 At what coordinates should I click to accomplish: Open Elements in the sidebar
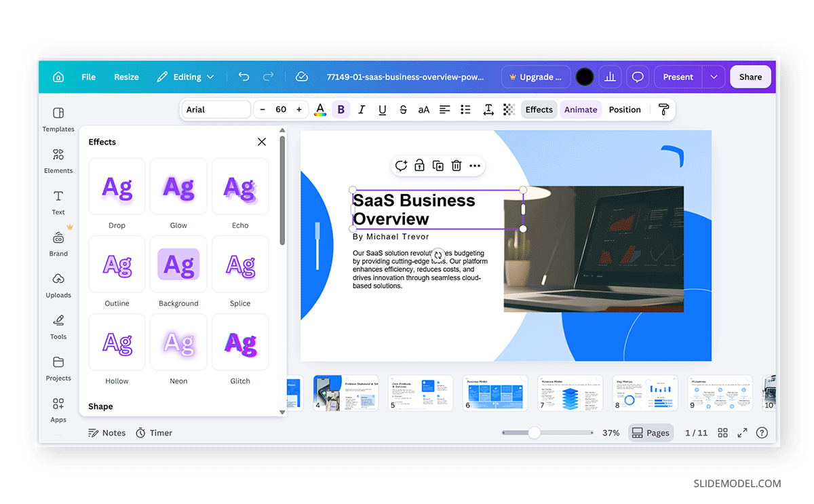[58, 161]
